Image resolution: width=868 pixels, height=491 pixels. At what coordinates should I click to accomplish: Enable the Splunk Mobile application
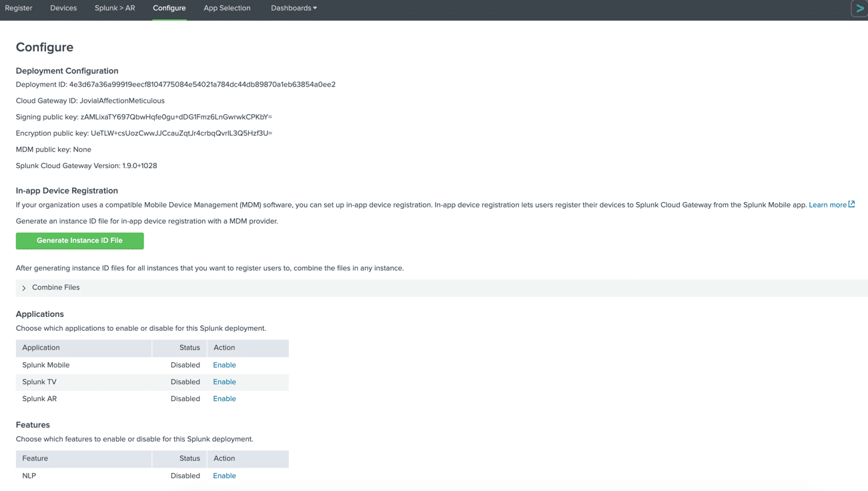point(224,366)
